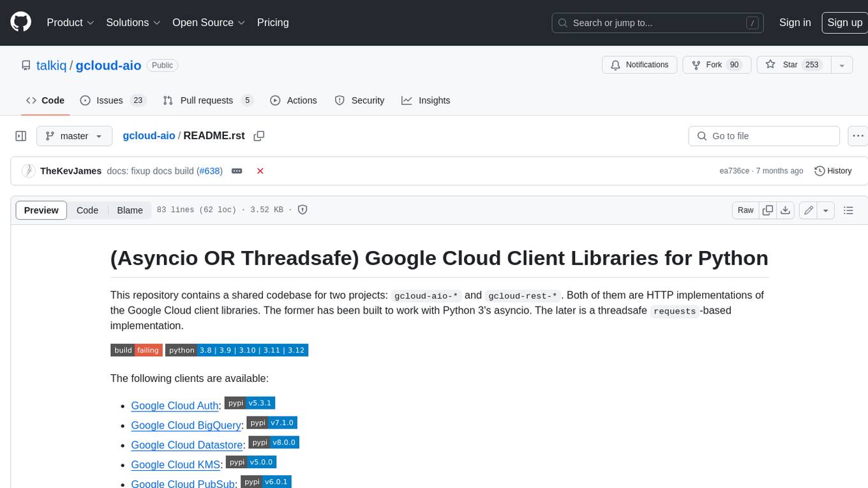Screen dimensions: 868x488
Task: View failed check status icon
Action: click(260, 171)
